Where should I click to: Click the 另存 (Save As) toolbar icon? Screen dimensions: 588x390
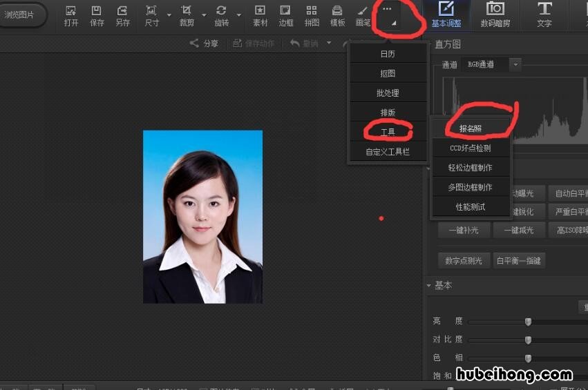(x=122, y=16)
